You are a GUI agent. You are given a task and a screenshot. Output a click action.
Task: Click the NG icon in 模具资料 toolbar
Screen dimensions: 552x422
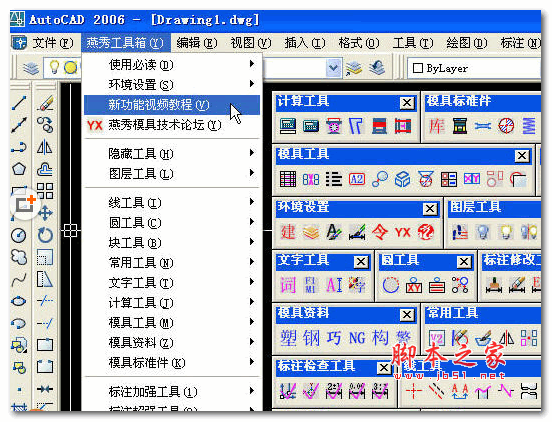click(357, 338)
